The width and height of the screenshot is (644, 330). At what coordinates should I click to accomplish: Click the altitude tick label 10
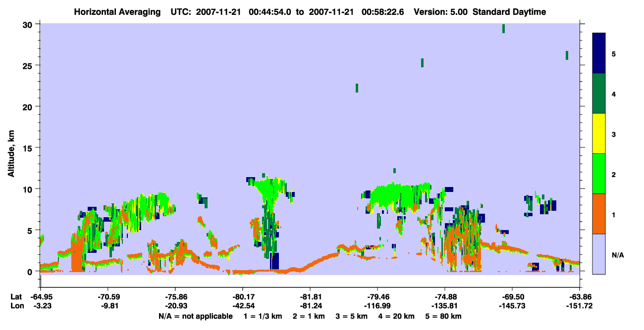[29, 189]
